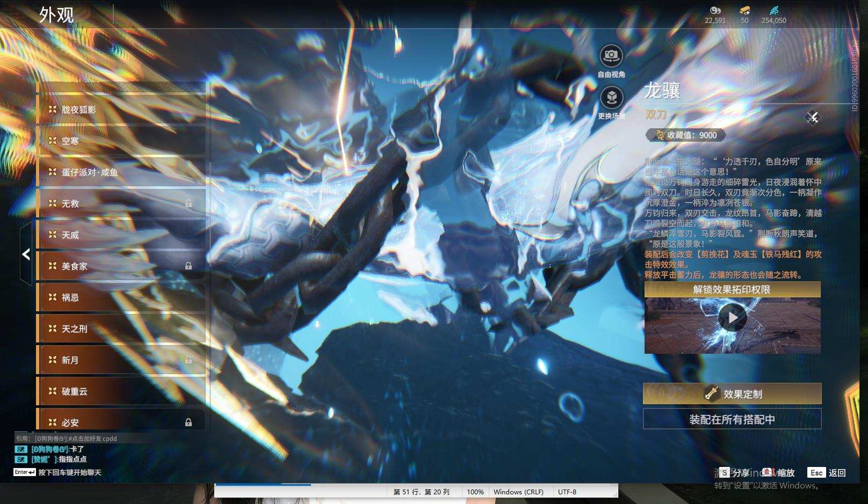This screenshot has height=504, width=868.
Task: Click the teal tornado currency icon above 254,050
Action: tap(773, 10)
